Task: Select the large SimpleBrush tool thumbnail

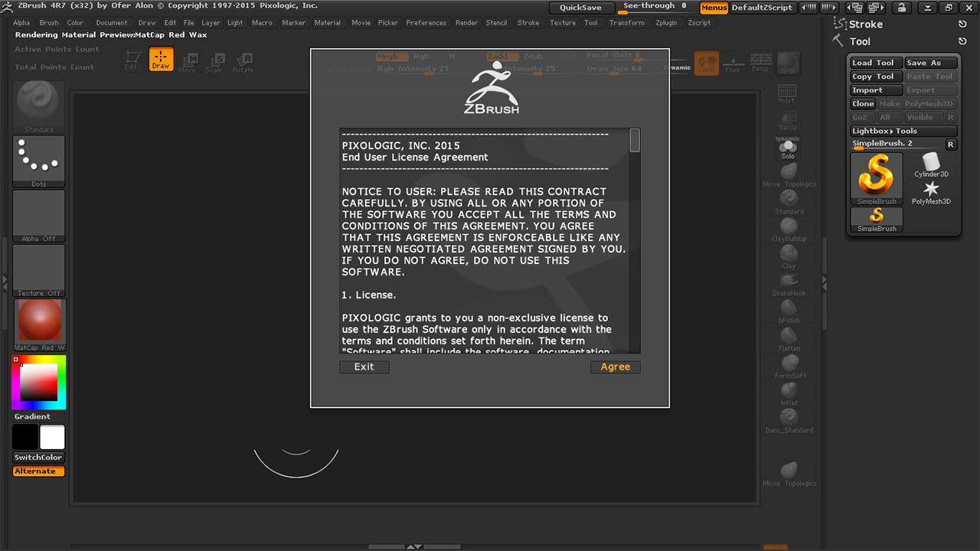Action: tap(877, 178)
